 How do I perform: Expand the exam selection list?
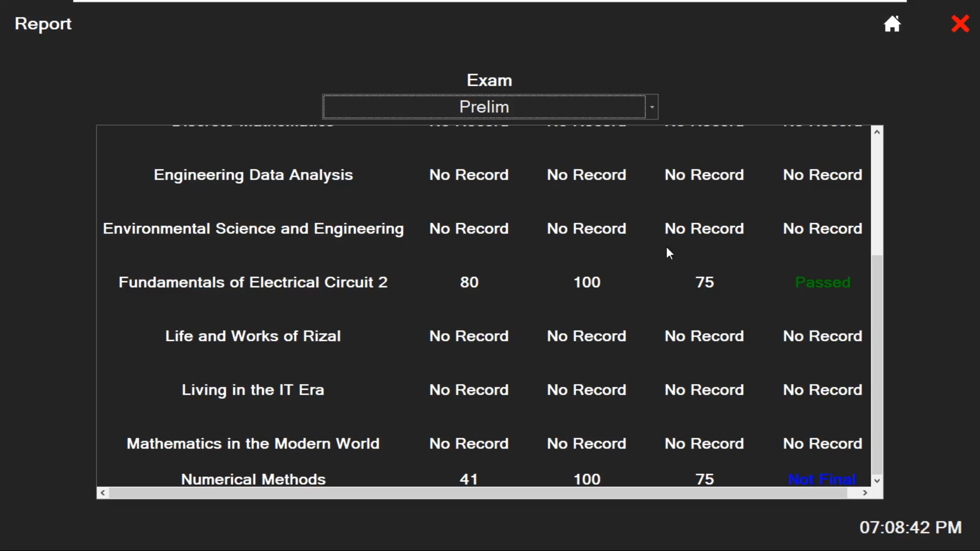pyautogui.click(x=652, y=107)
